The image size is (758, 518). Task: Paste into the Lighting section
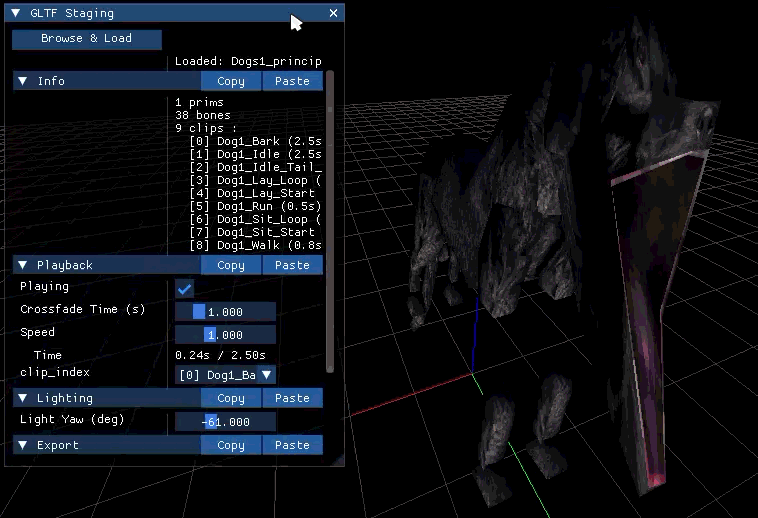pyautogui.click(x=292, y=398)
